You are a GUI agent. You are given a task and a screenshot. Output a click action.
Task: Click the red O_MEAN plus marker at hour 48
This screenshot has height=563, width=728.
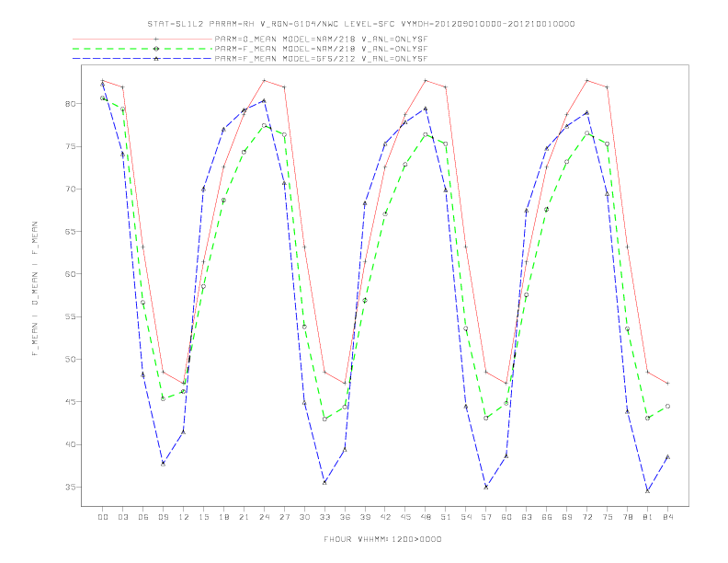click(426, 80)
